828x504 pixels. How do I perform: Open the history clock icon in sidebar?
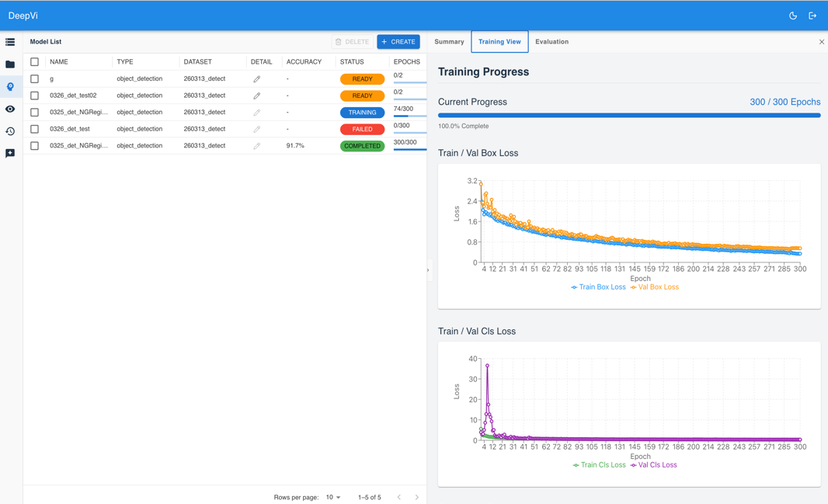[x=10, y=131]
